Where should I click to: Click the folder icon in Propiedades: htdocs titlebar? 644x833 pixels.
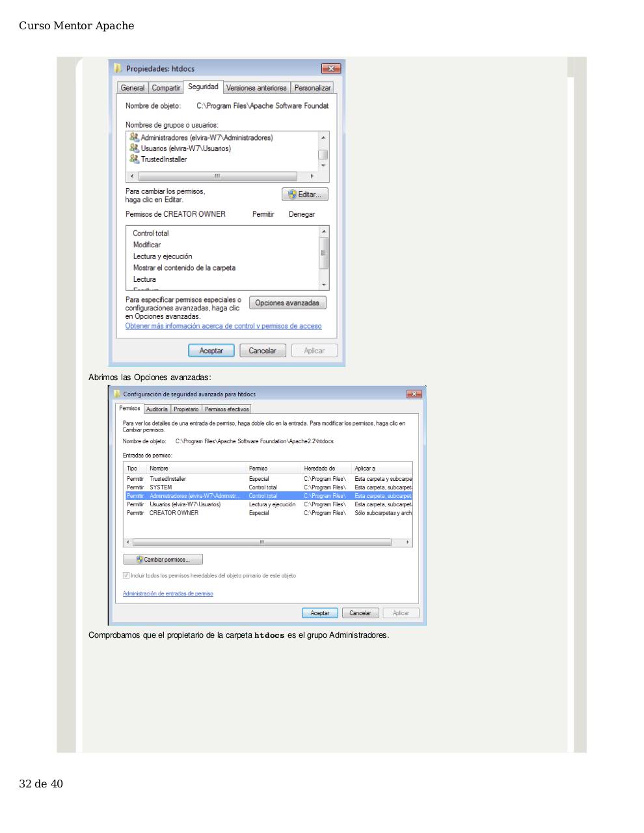tap(116, 68)
